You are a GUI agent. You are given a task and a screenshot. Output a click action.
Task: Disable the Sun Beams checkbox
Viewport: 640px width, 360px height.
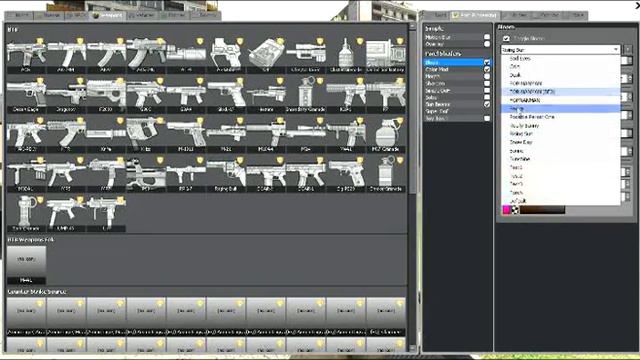[487, 104]
